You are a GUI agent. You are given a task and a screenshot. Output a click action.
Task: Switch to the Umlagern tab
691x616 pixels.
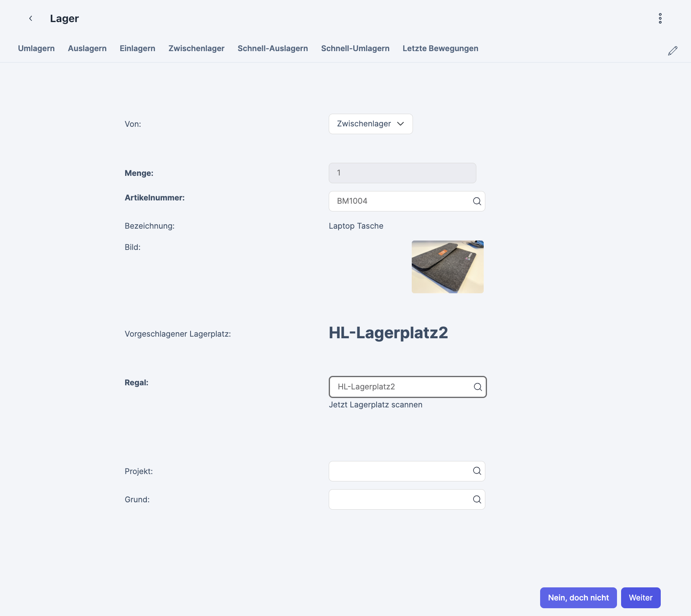[x=36, y=48]
